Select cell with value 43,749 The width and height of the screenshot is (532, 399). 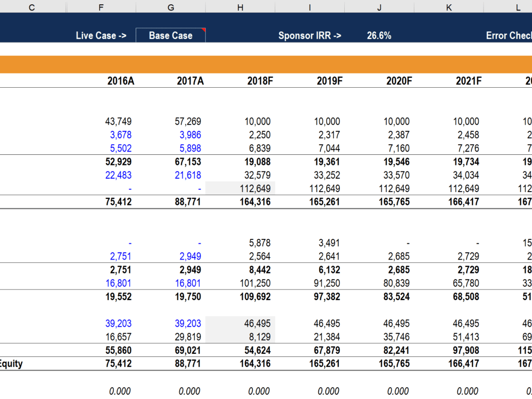coord(119,121)
